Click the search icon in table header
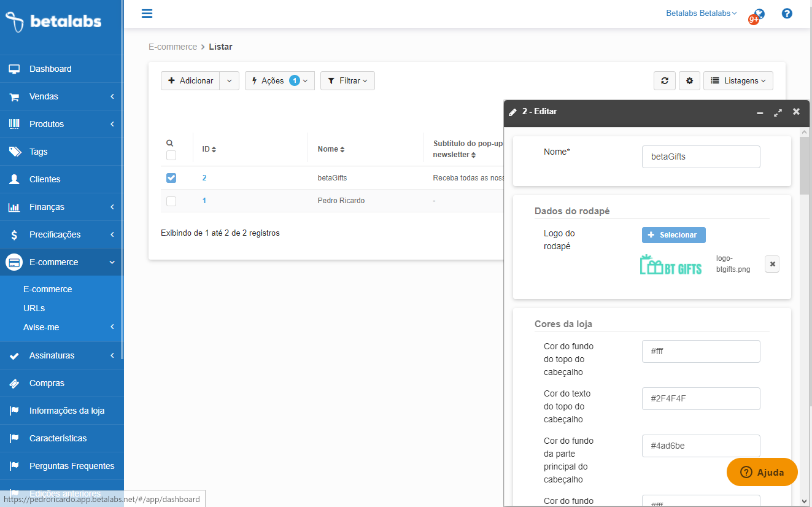This screenshot has width=812, height=507. point(170,143)
